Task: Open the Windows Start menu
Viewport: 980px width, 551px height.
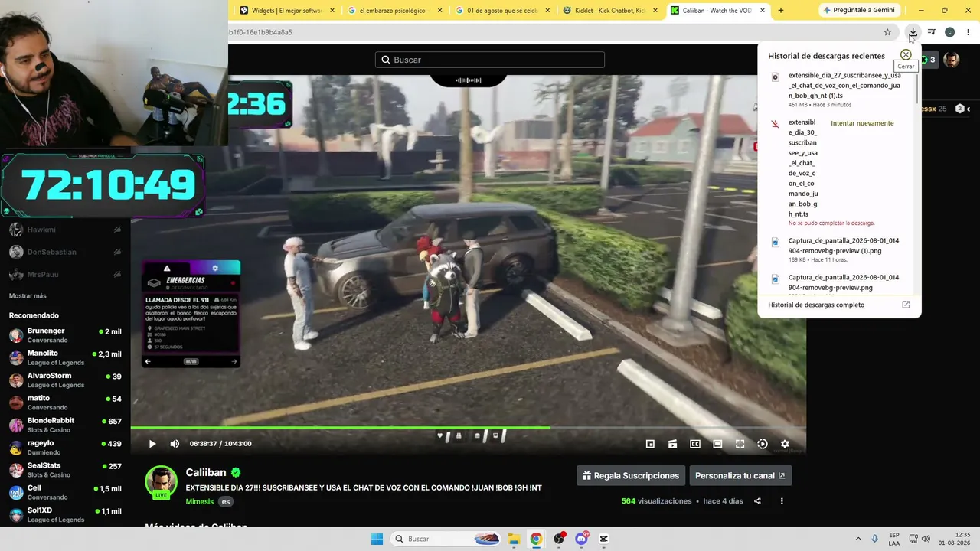Action: tap(377, 539)
